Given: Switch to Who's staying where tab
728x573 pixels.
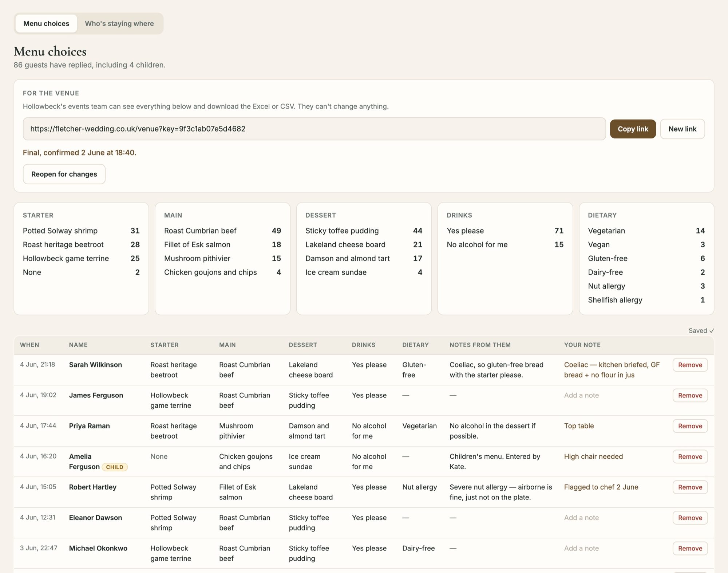Looking at the screenshot, I should pos(119,24).
